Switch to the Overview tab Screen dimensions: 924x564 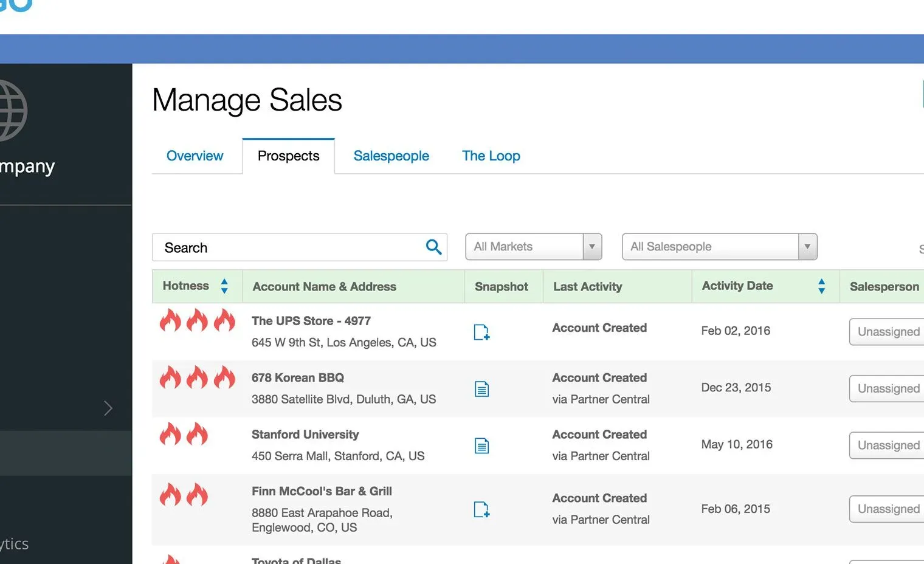pyautogui.click(x=195, y=156)
